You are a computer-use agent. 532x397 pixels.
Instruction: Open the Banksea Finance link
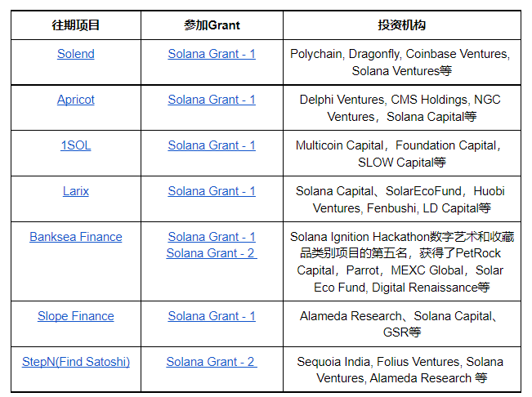pyautogui.click(x=76, y=237)
